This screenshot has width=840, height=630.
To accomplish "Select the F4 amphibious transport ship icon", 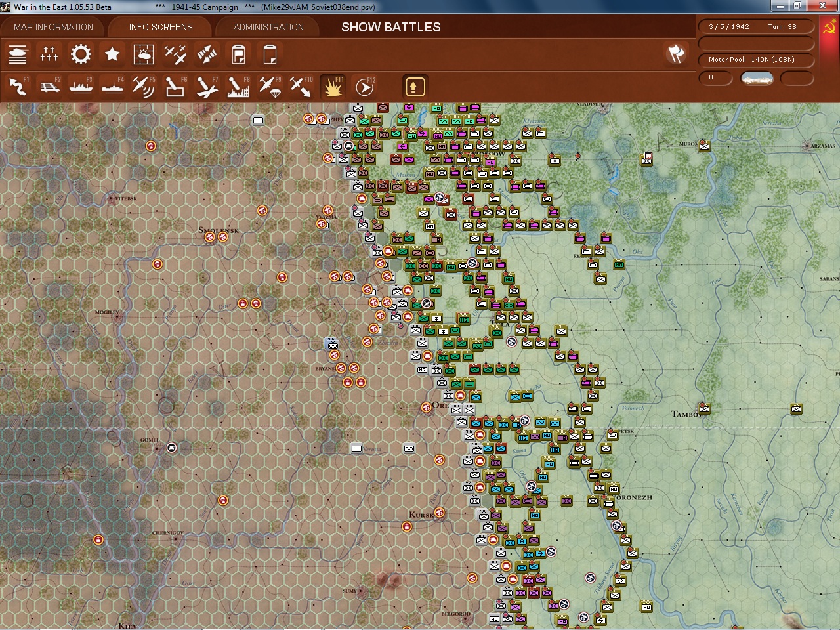I will [112, 87].
